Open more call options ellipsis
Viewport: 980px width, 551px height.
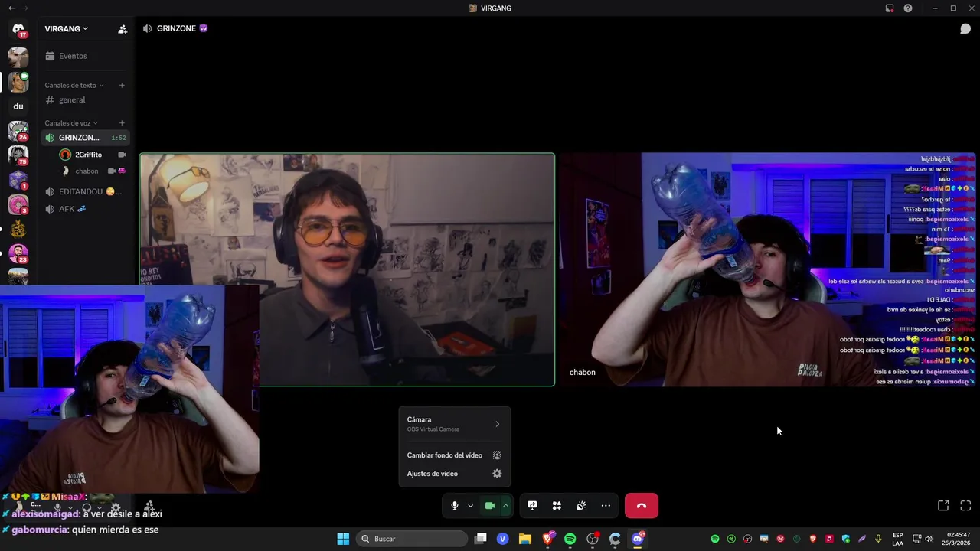click(x=606, y=505)
